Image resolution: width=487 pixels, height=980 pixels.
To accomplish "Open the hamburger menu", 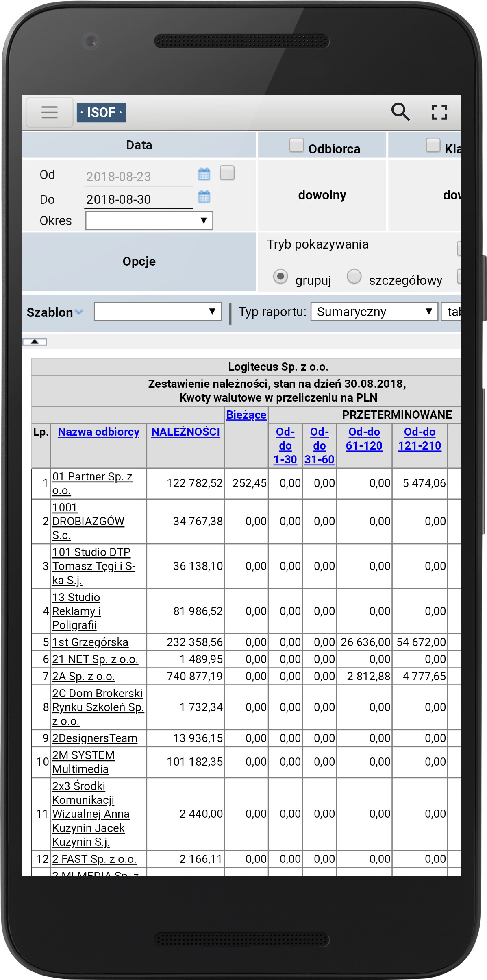I will pyautogui.click(x=49, y=112).
